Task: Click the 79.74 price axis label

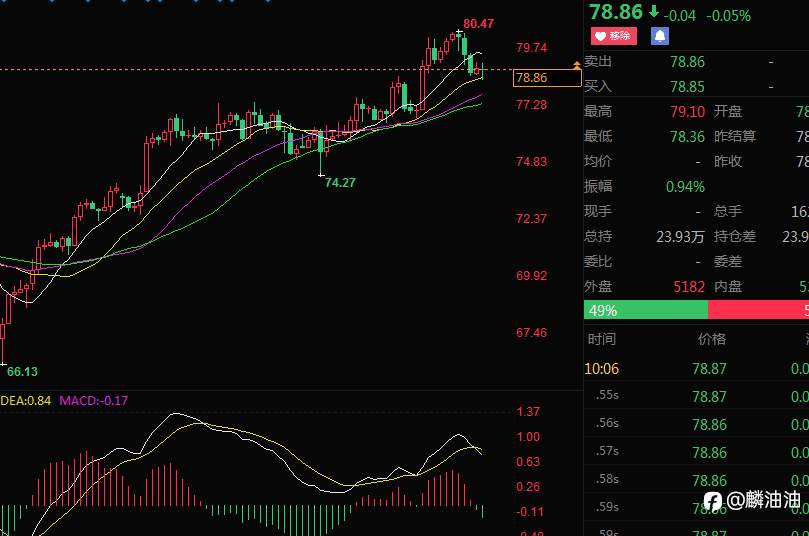Action: 531,48
